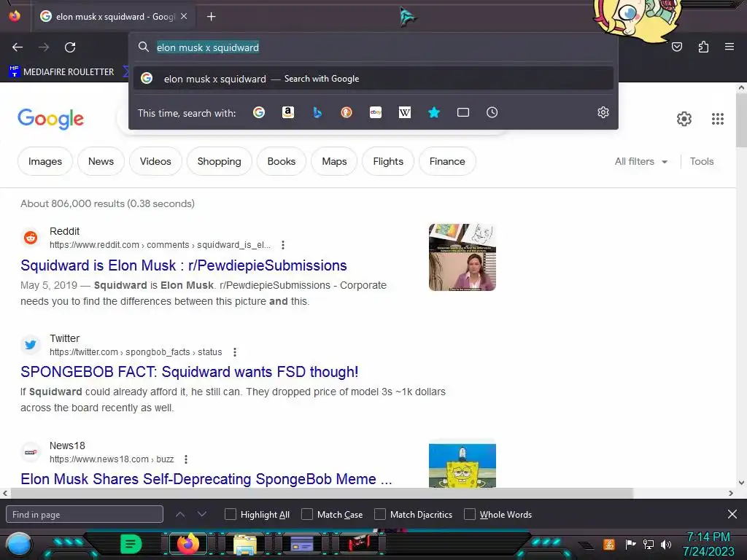Screen dimensions: 747x560
Task: Search bookmarks with the star icon
Action: click(433, 112)
